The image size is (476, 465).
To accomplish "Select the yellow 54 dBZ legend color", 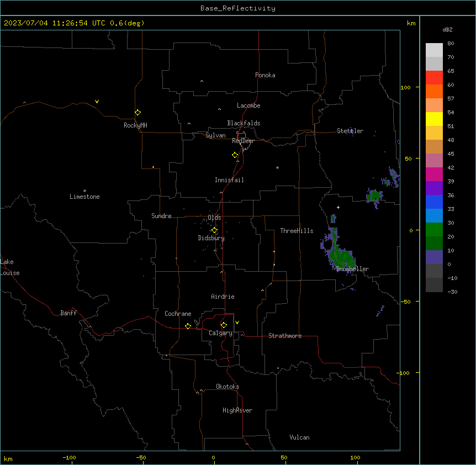I will (434, 119).
